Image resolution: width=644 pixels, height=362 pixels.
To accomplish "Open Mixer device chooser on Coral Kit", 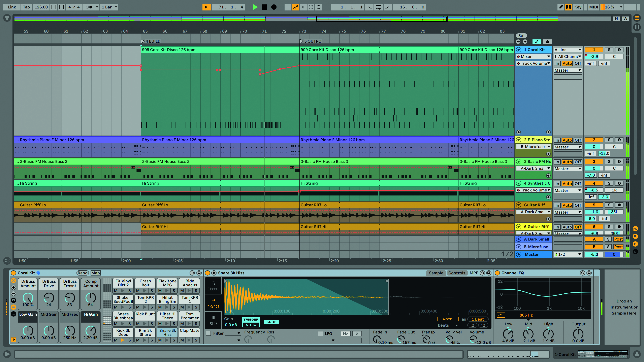I will click(x=533, y=57).
